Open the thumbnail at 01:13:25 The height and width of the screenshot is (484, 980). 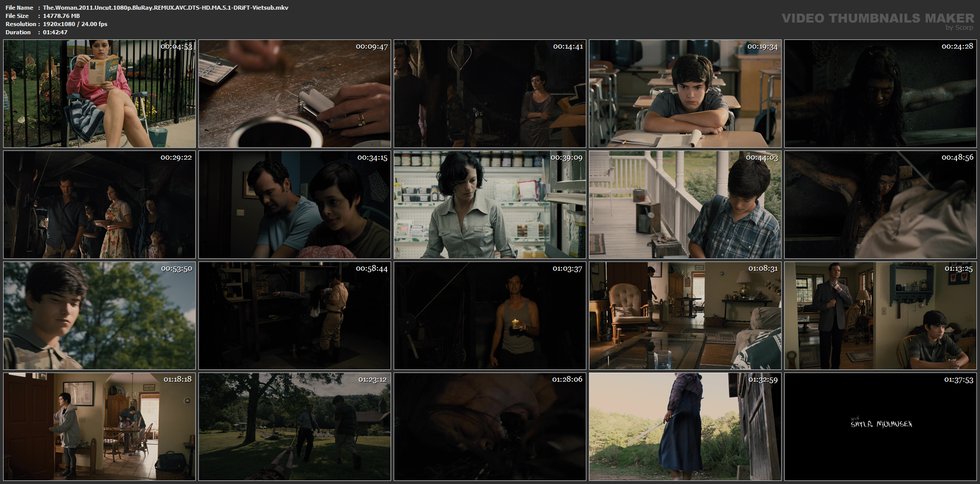coord(880,316)
